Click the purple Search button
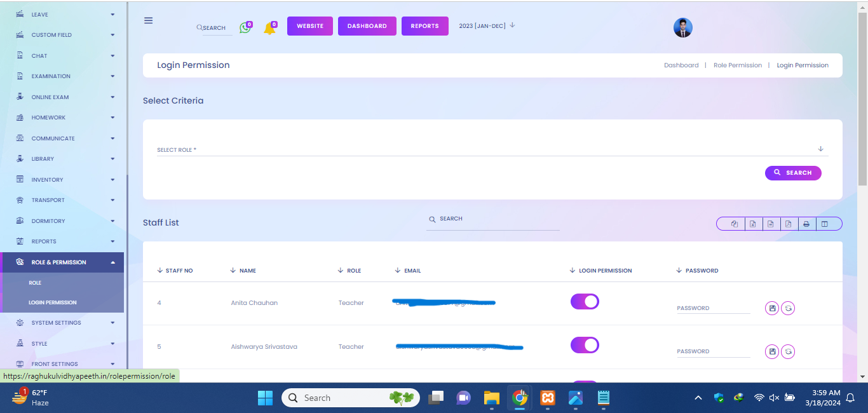This screenshot has height=413, width=868. pos(792,173)
